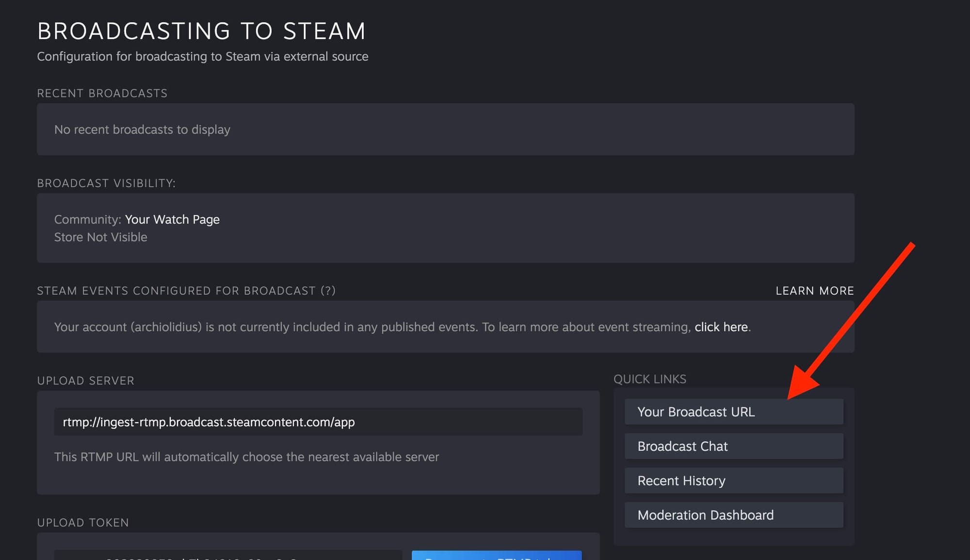Follow the Your Watch Page link
The width and height of the screenshot is (970, 560).
point(172,220)
